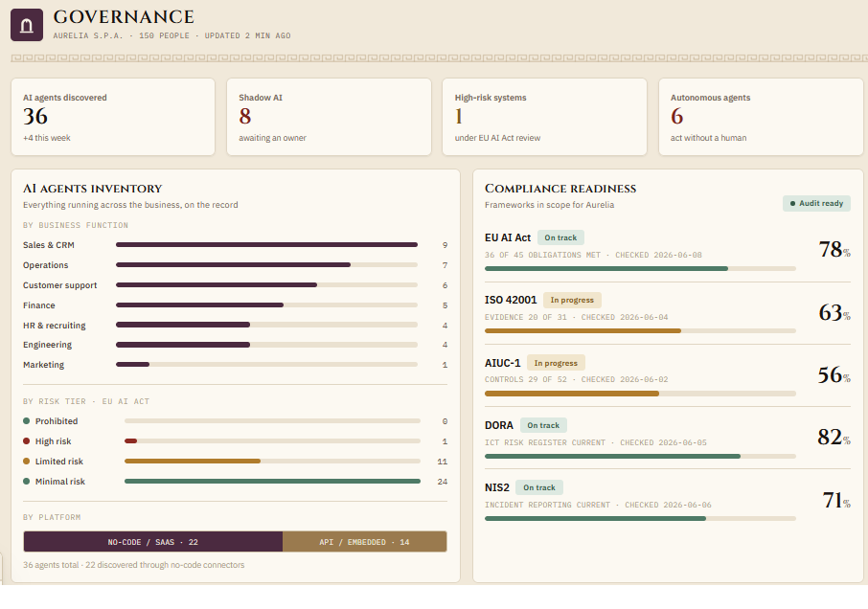Click the Sales & CRM bar
This screenshot has height=609, width=868.
[x=266, y=244]
